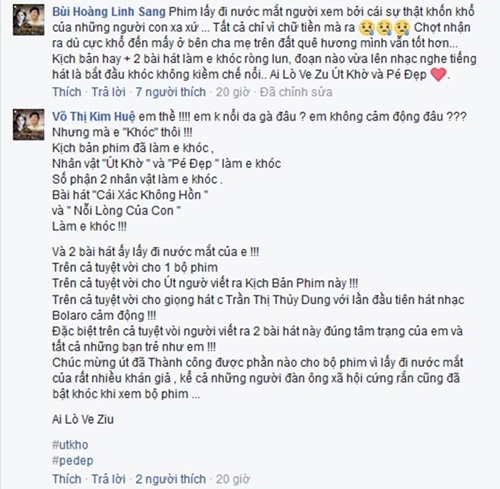Screen dimensions: 500x489
Task: Click the third crying face emoji
Action: tap(401, 29)
